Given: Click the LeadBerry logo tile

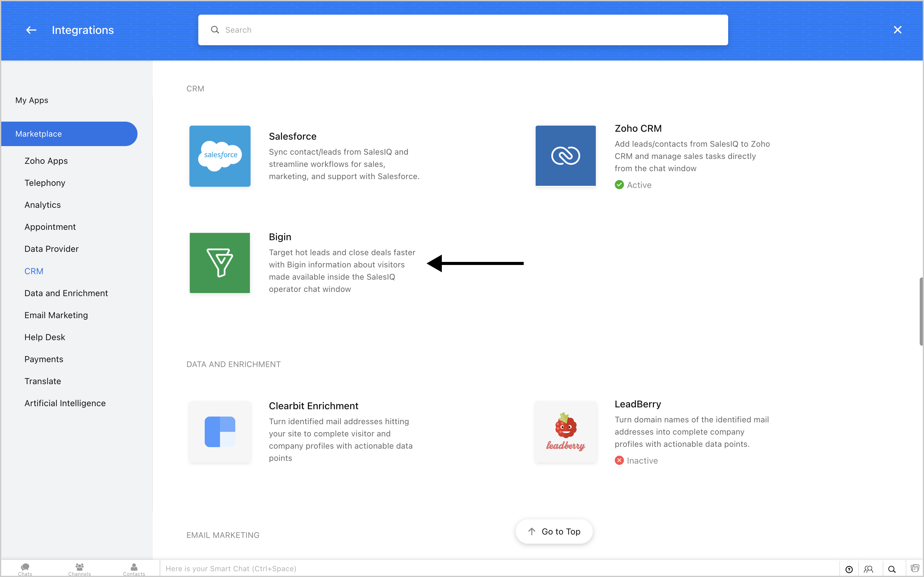Looking at the screenshot, I should tap(565, 432).
